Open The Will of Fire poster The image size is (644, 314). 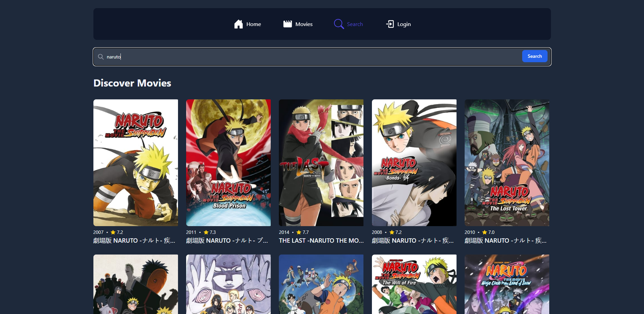[414, 284]
